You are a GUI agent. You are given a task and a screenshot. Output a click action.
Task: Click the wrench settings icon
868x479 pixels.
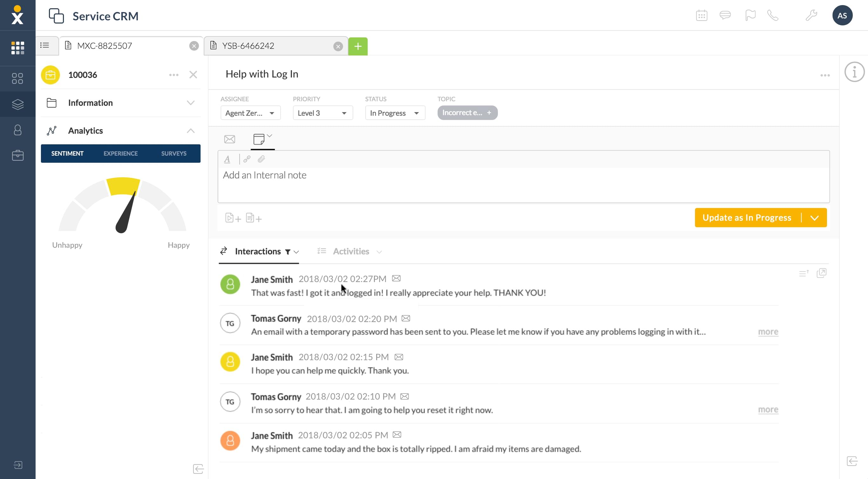click(811, 16)
